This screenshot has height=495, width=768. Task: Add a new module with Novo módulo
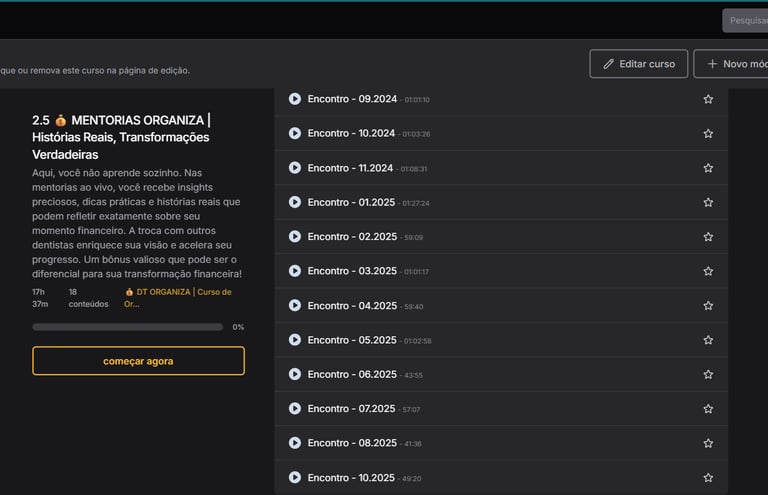(x=731, y=64)
